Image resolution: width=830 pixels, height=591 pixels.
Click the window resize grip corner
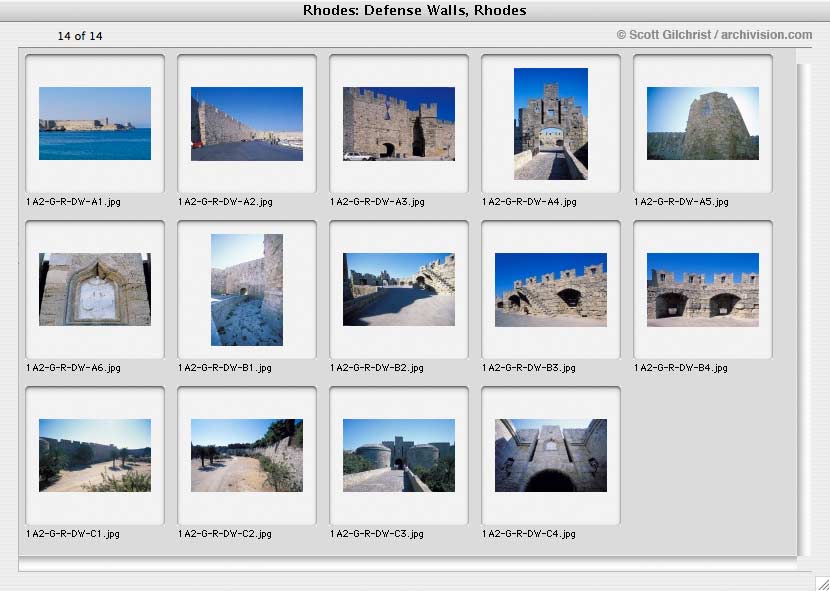822,583
